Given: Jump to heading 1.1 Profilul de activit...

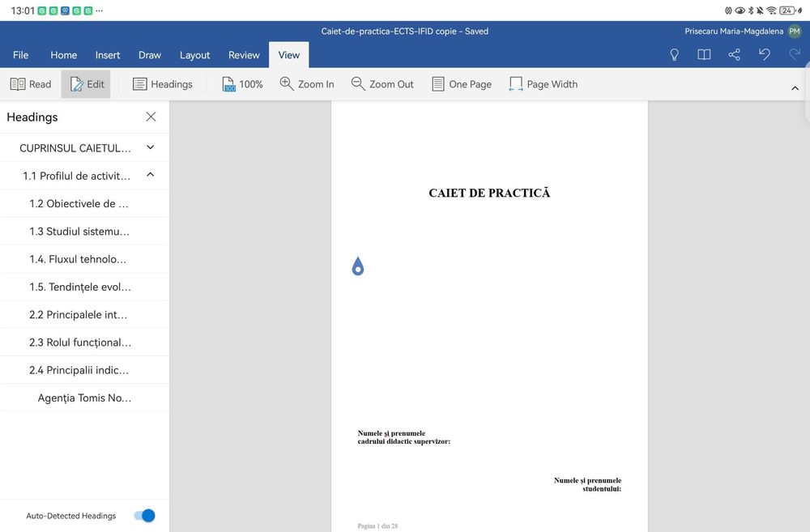Looking at the screenshot, I should point(76,177).
